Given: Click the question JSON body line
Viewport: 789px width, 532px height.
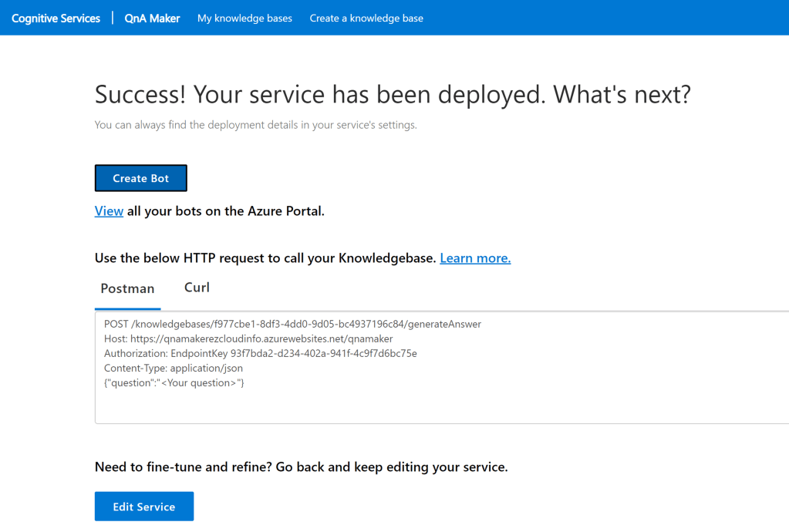Looking at the screenshot, I should [174, 383].
